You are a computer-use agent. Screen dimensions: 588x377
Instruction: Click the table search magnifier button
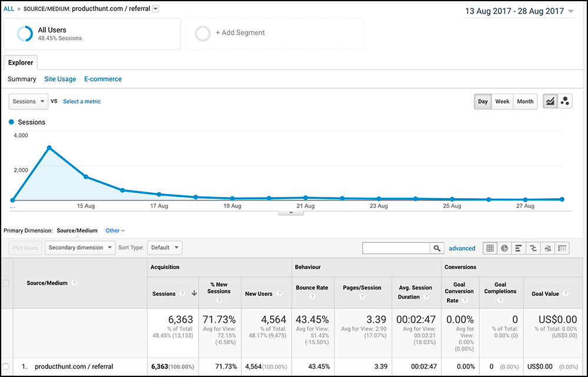pos(437,248)
